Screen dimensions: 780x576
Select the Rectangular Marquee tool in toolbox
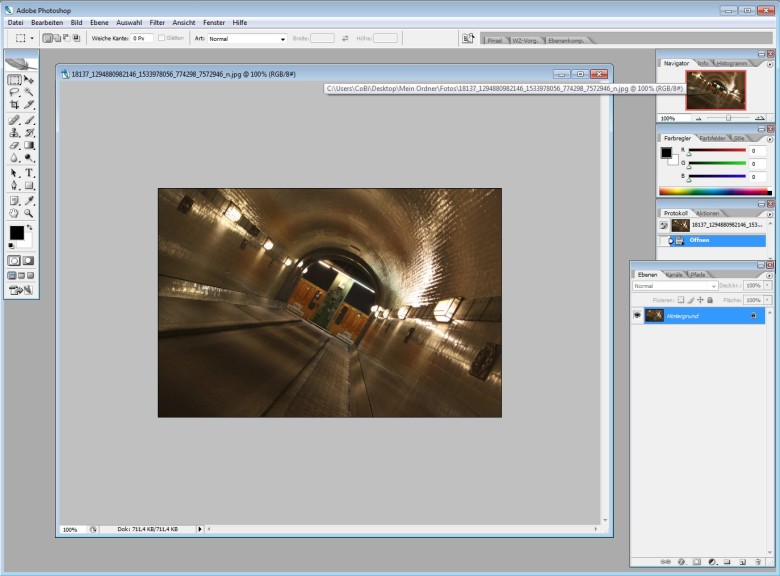(x=14, y=80)
